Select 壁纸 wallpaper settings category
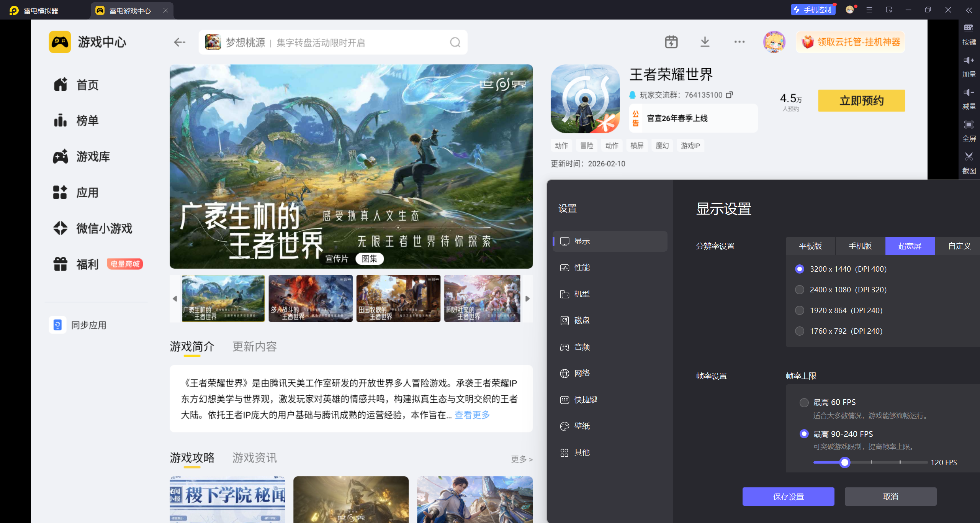Screen dimensions: 980x523 (x=610, y=426)
